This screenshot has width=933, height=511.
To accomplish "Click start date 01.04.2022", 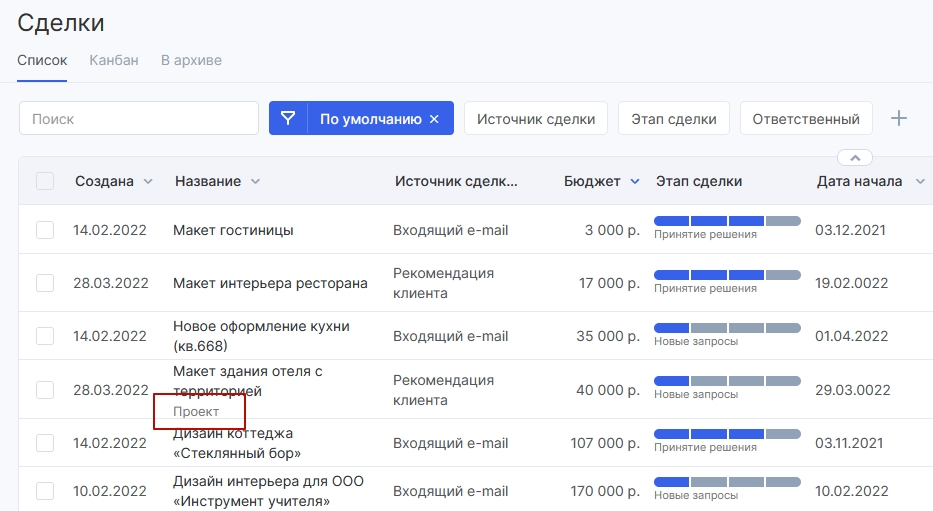I will click(851, 336).
